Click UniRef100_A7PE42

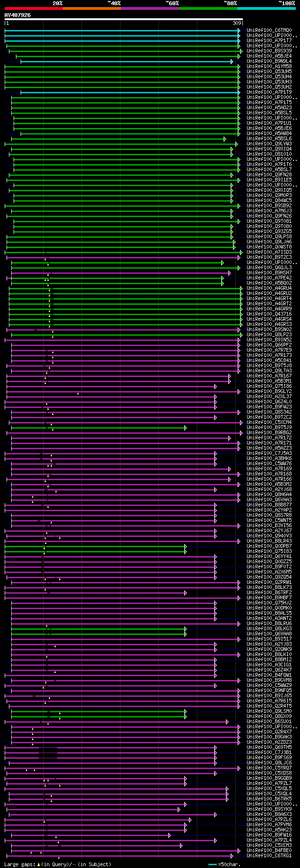pyautogui.click(x=269, y=278)
